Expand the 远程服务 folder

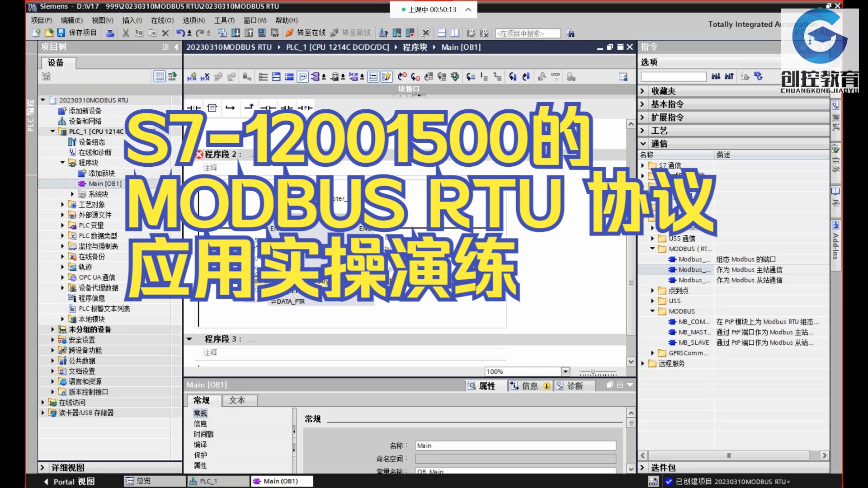(x=642, y=363)
